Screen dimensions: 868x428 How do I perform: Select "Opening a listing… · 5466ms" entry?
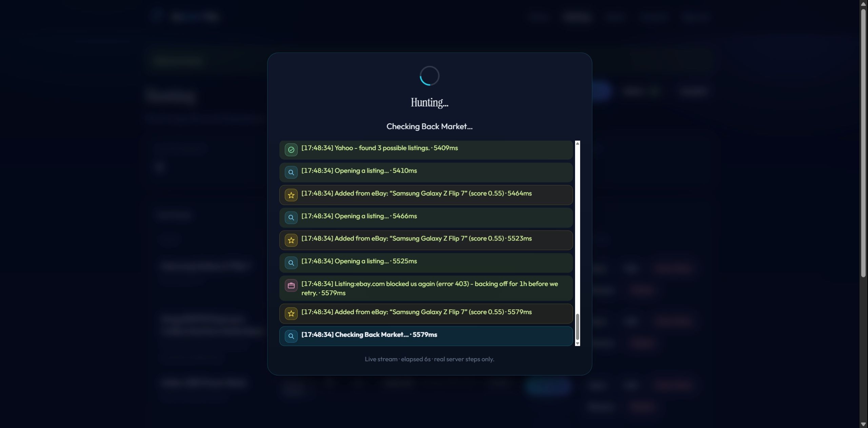426,217
